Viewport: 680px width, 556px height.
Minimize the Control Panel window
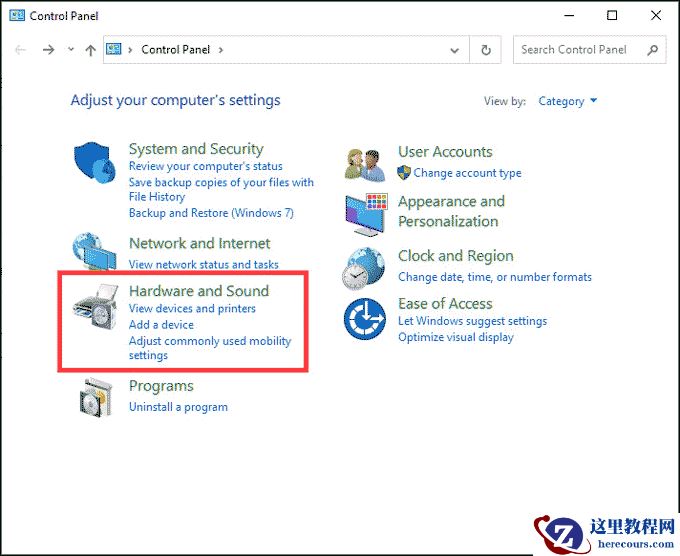(569, 16)
